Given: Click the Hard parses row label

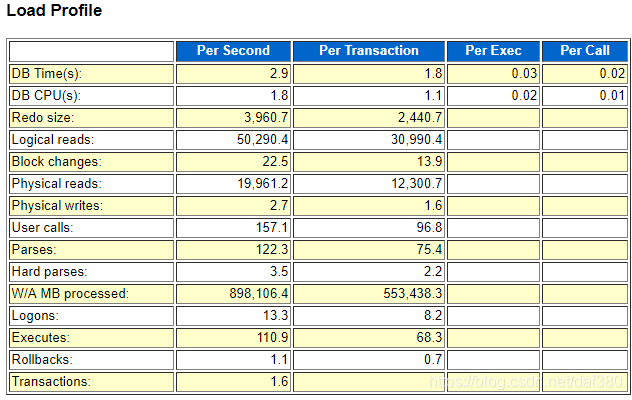Looking at the screenshot, I should [x=49, y=271].
